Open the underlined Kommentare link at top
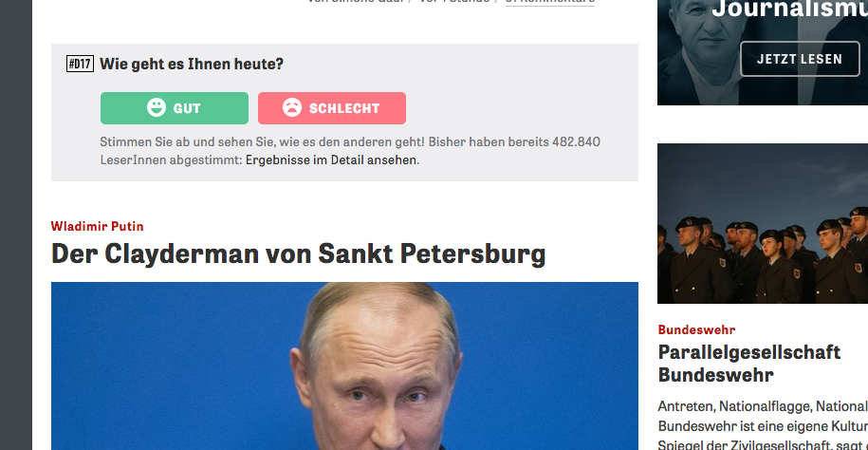The width and height of the screenshot is (868, 450). click(550, 2)
